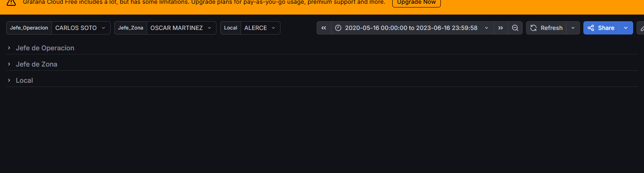Open the Share options dropdown arrow

(x=626, y=28)
